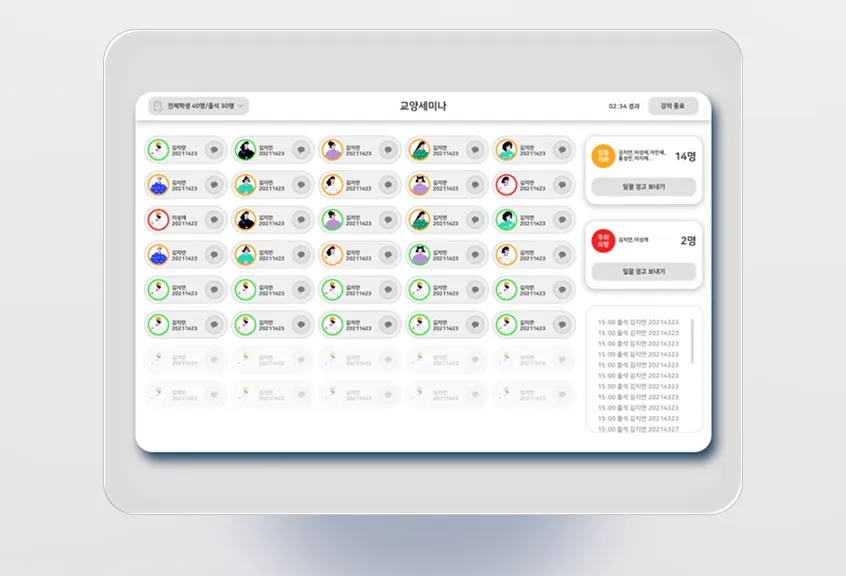
Task: Select log entry ending in 20214327
Action: click(x=637, y=429)
